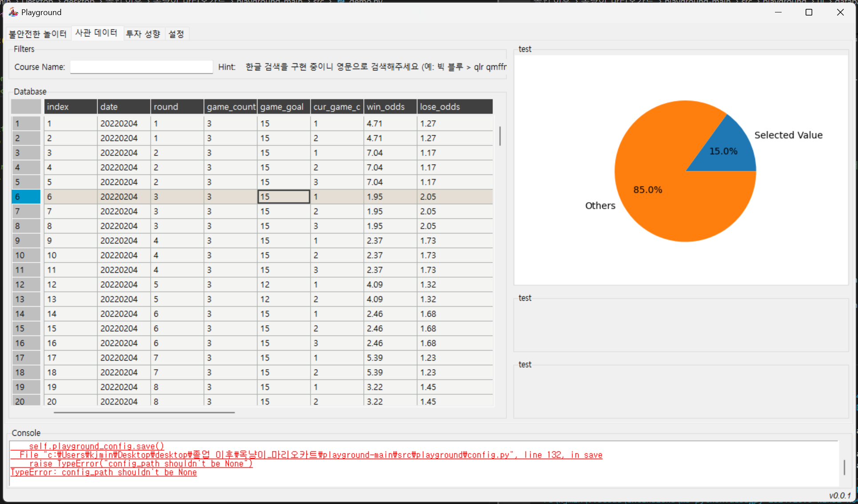Click cur_game_c value 3 in row 5
Viewport: 858px width, 504px height.
pos(337,182)
